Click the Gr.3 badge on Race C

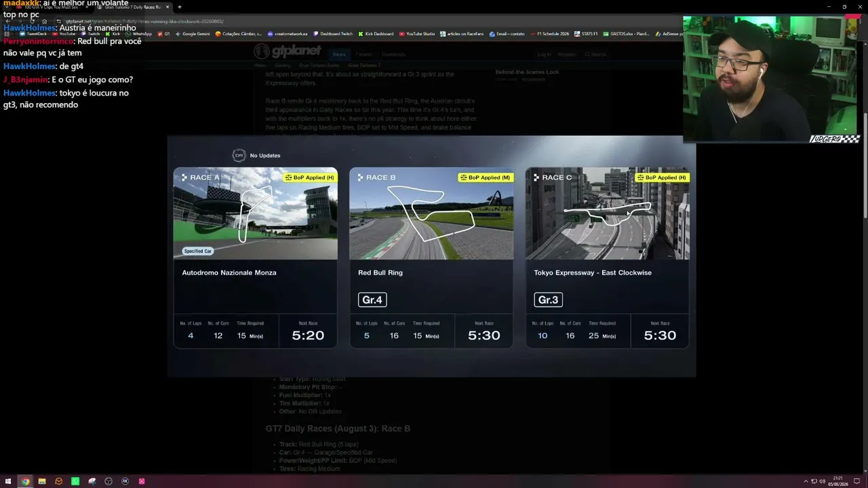point(548,300)
